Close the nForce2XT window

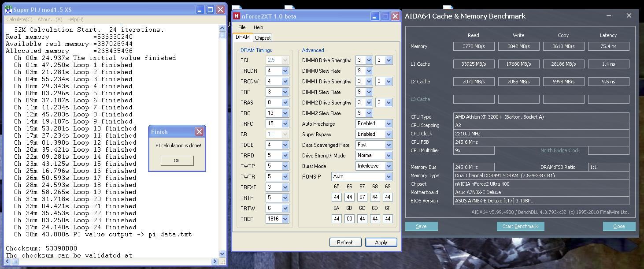(395, 16)
